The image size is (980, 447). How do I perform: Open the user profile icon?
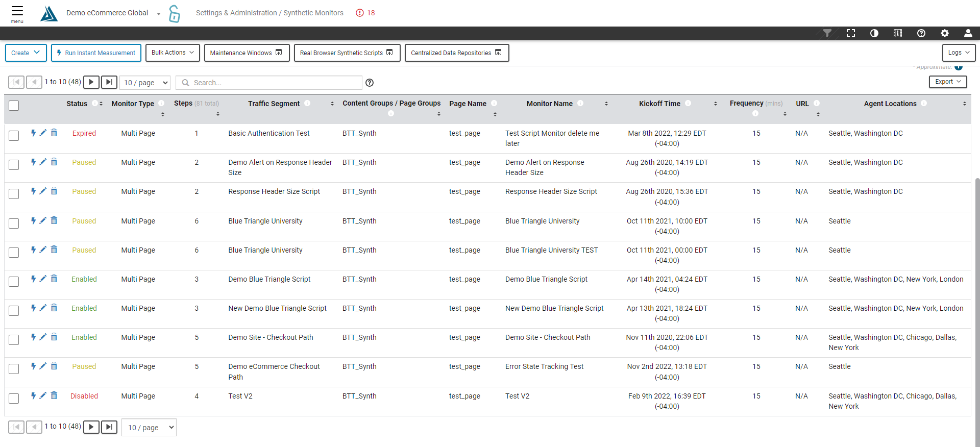point(968,33)
